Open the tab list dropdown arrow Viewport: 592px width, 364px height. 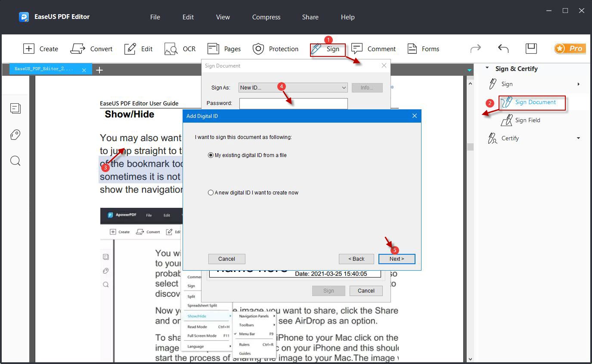(469, 70)
